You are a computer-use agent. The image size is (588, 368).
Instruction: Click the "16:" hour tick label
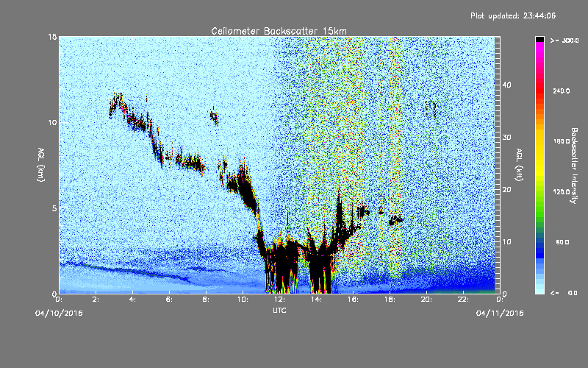[x=353, y=300]
